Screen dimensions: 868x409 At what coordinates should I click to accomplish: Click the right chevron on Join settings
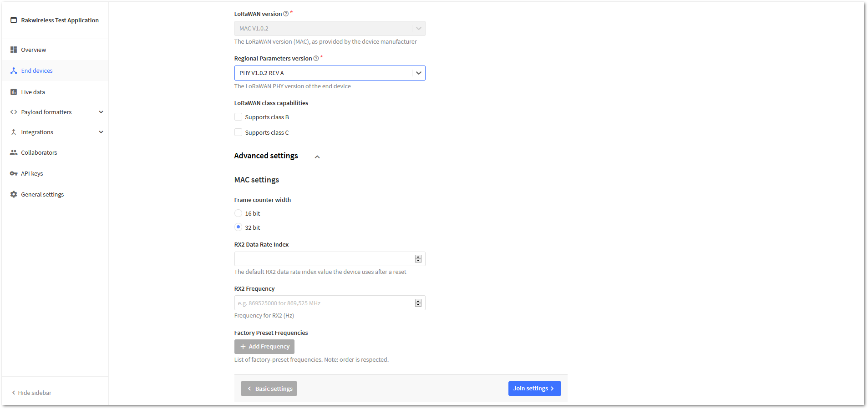tap(552, 389)
